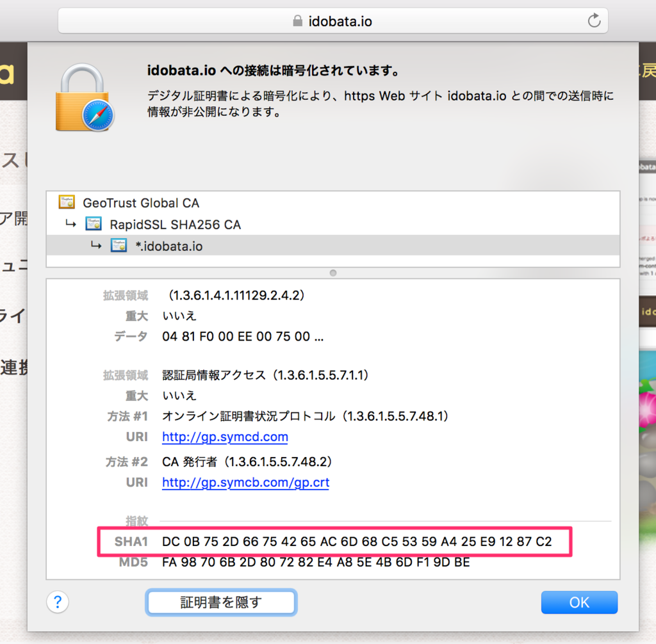This screenshot has height=644, width=656.
Task: Click CA 発行者 (1.3.6.1.5.5.7.48.2) text
Action: (247, 462)
